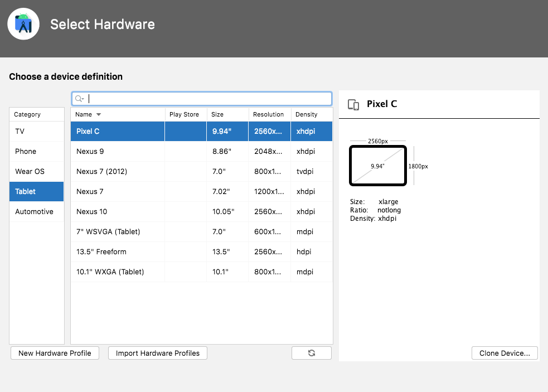Click the refresh device list button
The width and height of the screenshot is (548, 392).
click(312, 353)
